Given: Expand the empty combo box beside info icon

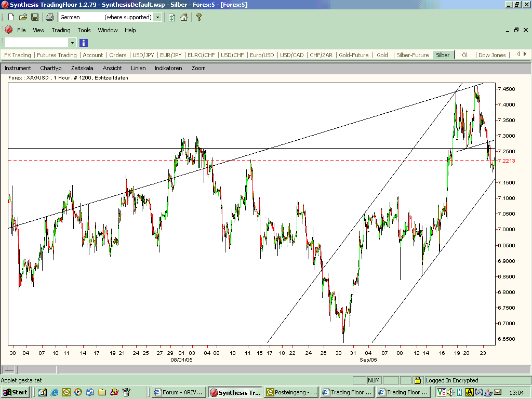Looking at the screenshot, I should pyautogui.click(x=72, y=43).
